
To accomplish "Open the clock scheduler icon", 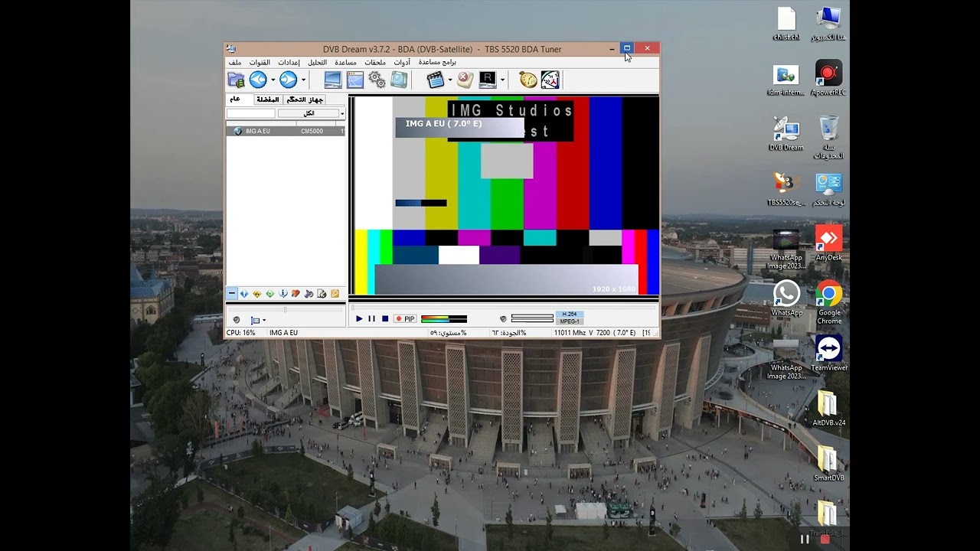I will (550, 80).
